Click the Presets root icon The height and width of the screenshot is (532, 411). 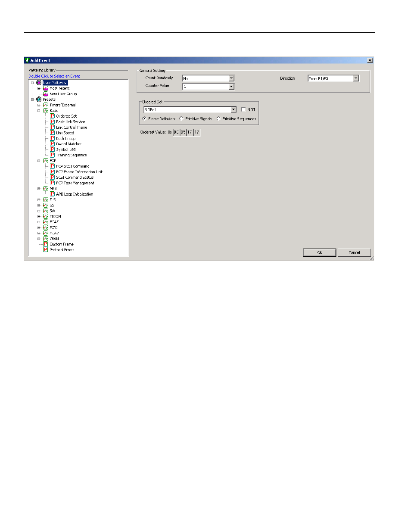(x=39, y=100)
